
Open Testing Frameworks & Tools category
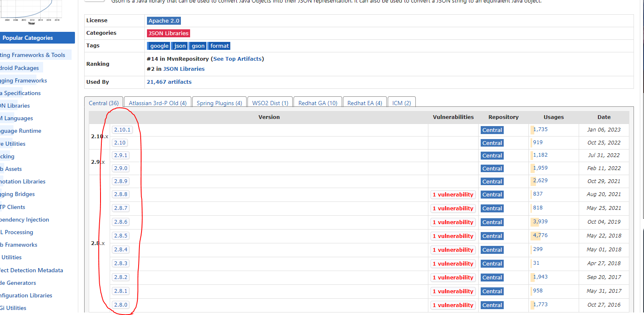click(33, 55)
